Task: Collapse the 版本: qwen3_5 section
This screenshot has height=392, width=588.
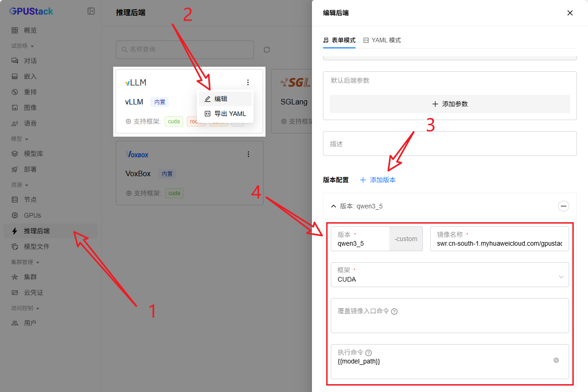Action: 333,206
